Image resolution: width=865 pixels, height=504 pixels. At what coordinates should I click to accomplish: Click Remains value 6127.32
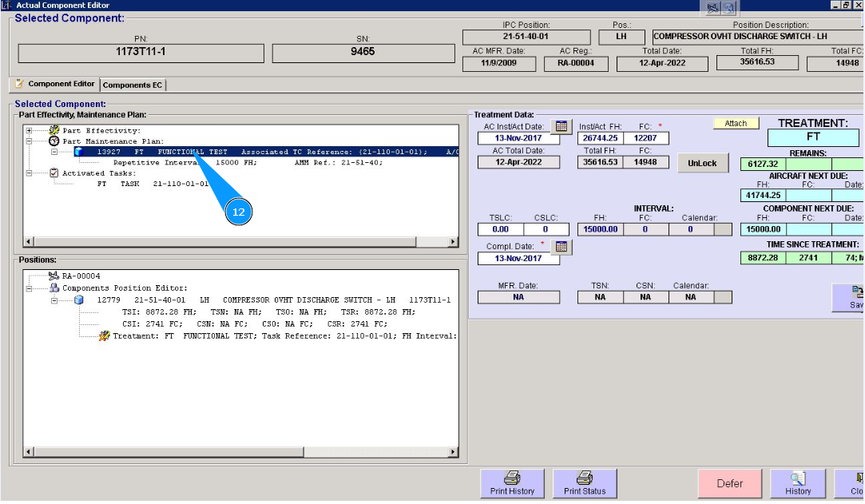tap(763, 165)
